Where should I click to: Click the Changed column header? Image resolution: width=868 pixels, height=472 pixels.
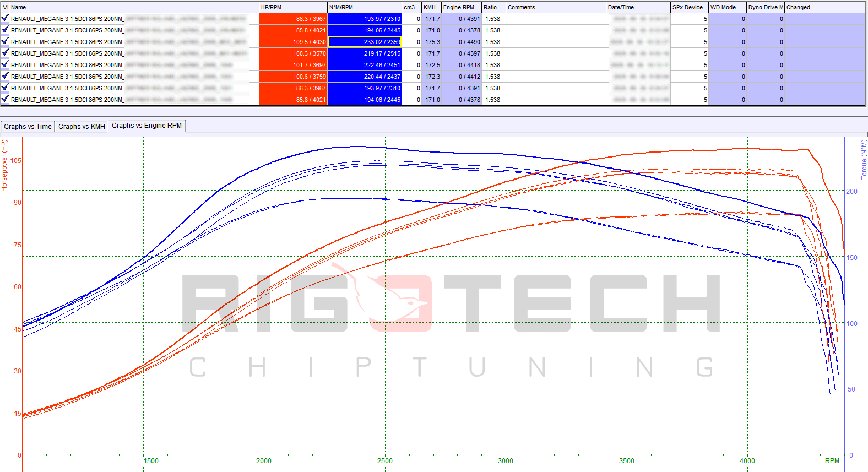(824, 7)
